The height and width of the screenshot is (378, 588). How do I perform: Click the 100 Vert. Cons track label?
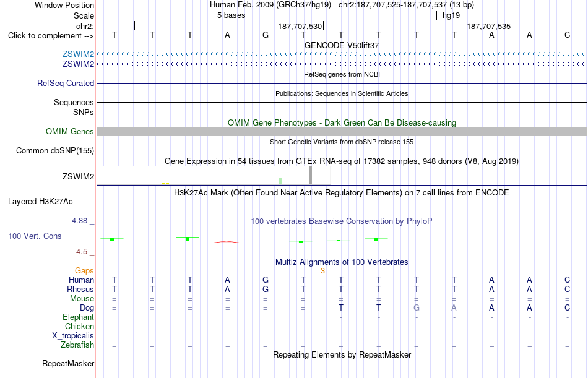click(x=35, y=236)
